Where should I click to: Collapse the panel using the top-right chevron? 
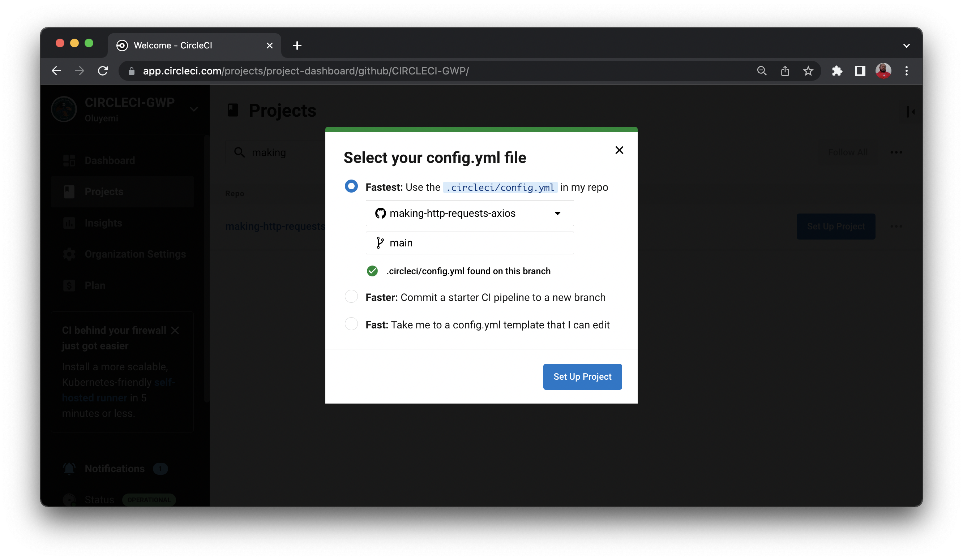[x=912, y=112]
